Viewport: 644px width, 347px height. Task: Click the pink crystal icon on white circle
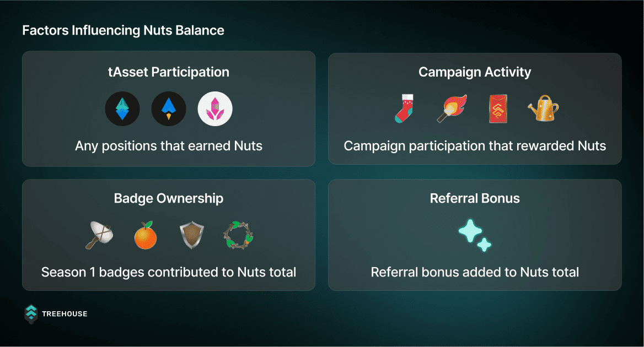(215, 109)
